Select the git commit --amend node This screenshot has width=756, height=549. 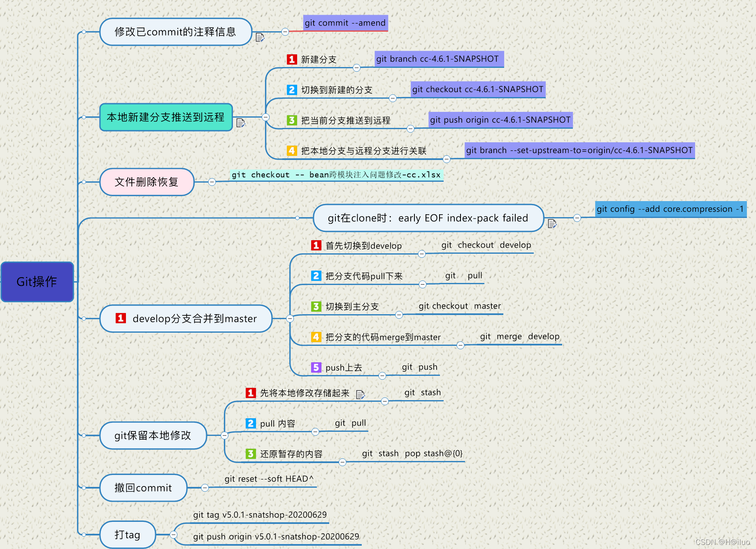345,23
